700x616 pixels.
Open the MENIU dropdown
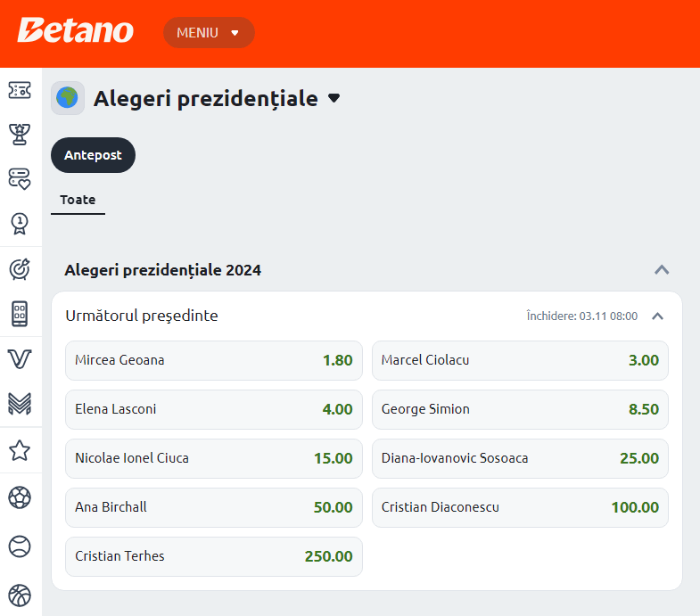[x=209, y=33]
